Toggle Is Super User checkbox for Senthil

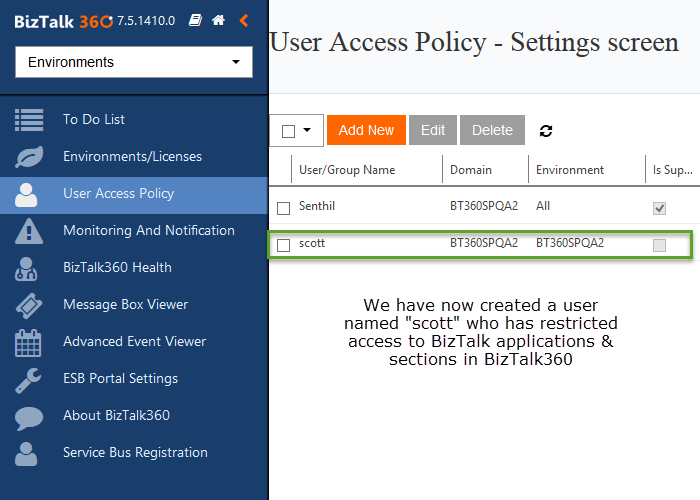(x=659, y=208)
